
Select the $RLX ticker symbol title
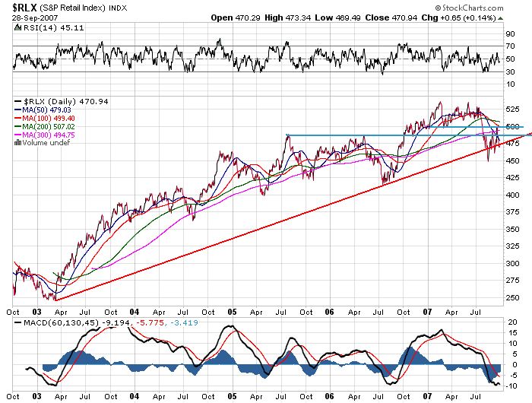pos(24,7)
